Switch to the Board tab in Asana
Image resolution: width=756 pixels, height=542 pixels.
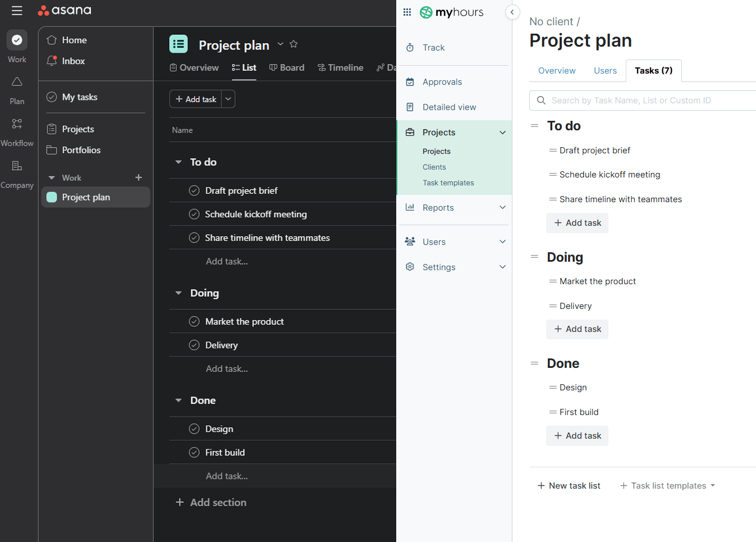(x=287, y=67)
